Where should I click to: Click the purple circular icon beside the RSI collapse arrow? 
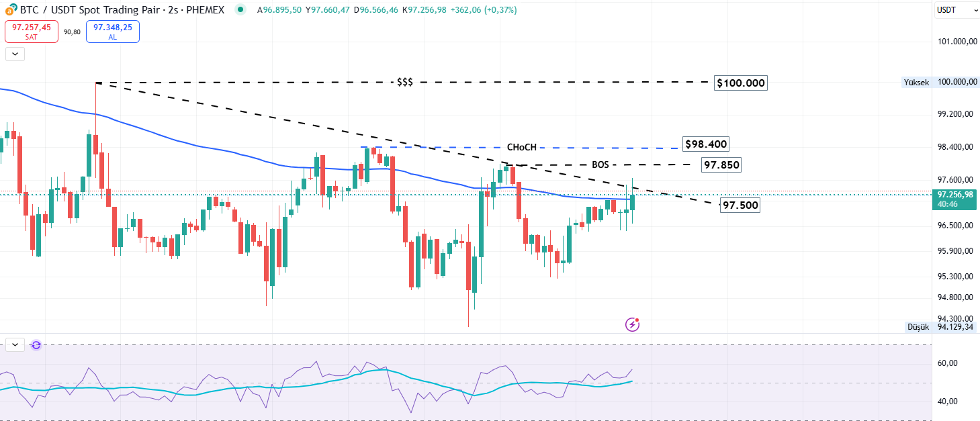(x=36, y=345)
